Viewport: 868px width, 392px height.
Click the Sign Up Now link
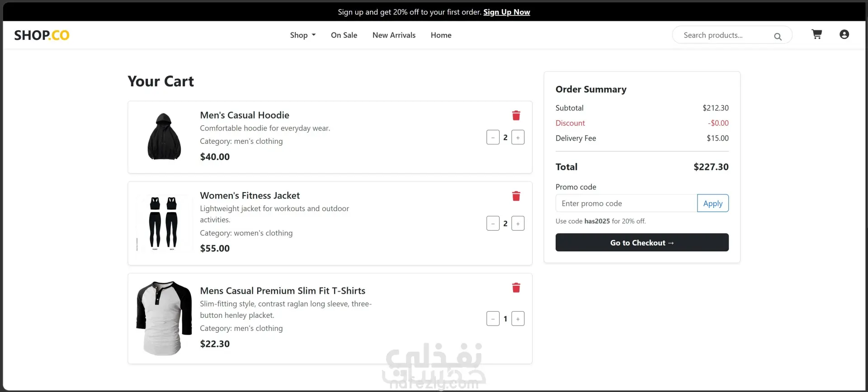click(506, 12)
